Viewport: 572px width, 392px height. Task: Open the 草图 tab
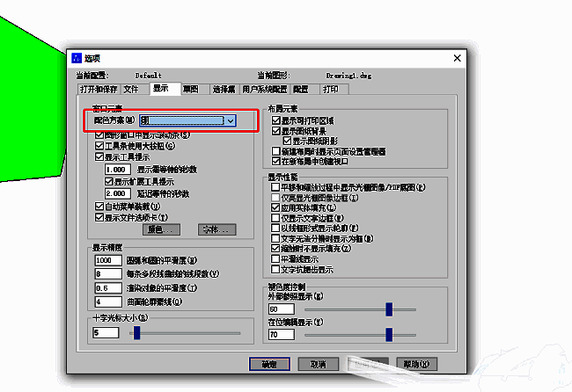tap(191, 89)
